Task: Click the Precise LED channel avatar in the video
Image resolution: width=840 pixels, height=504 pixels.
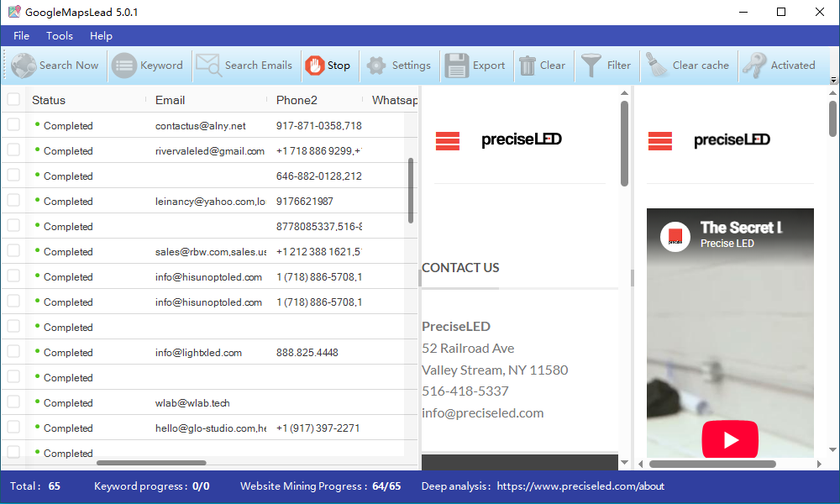Action: point(675,236)
